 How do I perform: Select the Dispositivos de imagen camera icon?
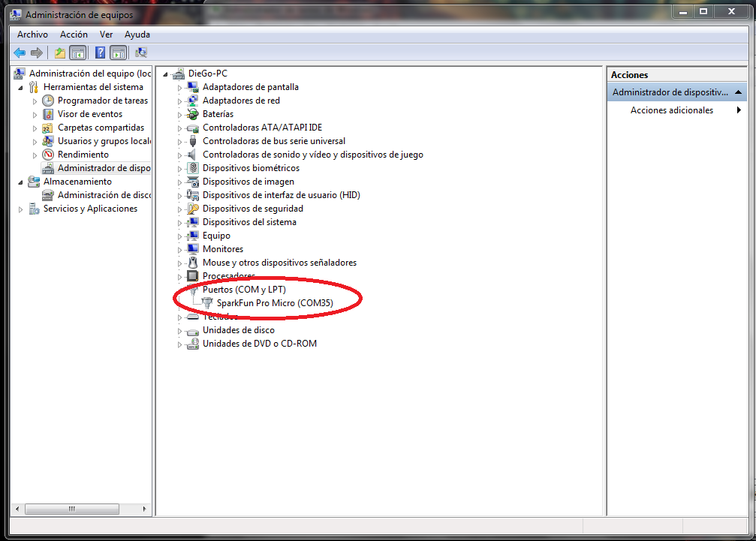(193, 182)
